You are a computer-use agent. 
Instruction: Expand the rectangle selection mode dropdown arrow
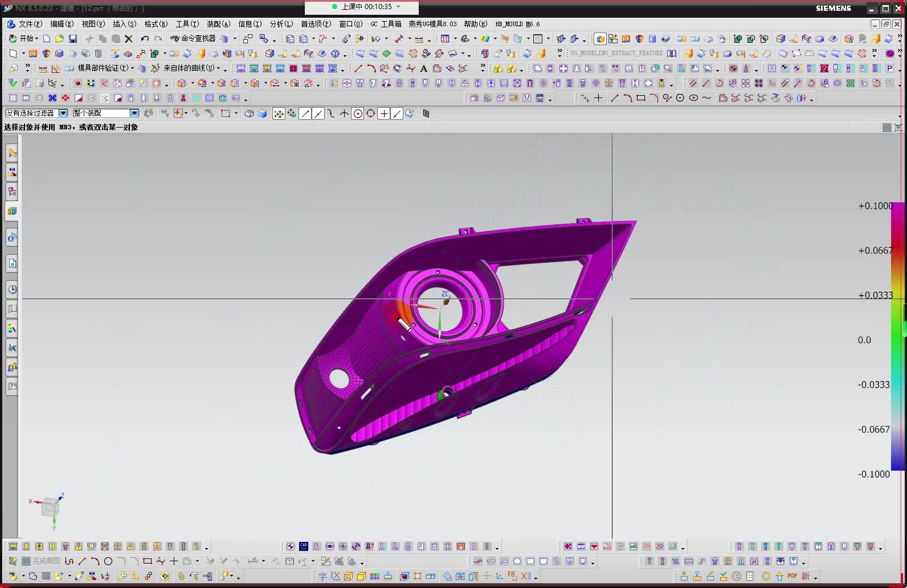coord(236,113)
